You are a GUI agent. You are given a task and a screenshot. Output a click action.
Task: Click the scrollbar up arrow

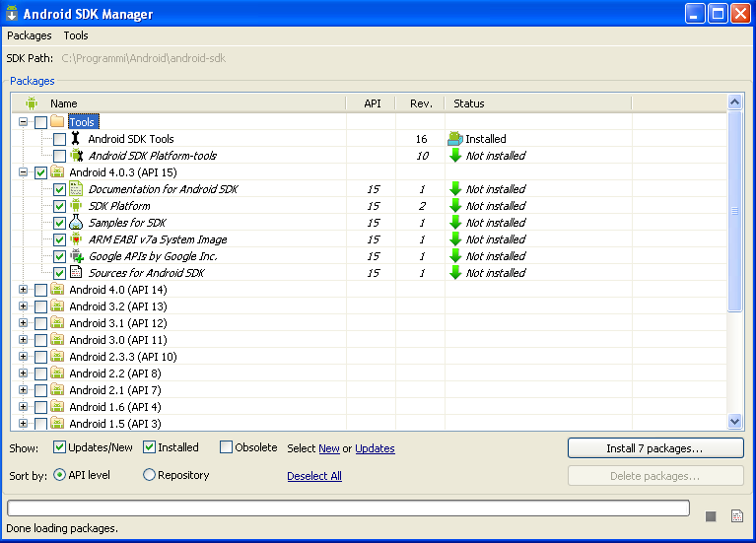pyautogui.click(x=734, y=102)
